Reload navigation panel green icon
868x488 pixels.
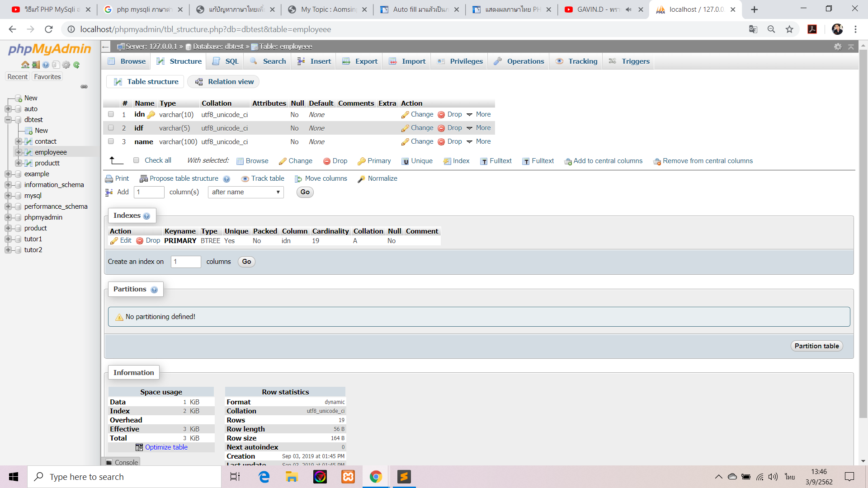click(x=76, y=65)
